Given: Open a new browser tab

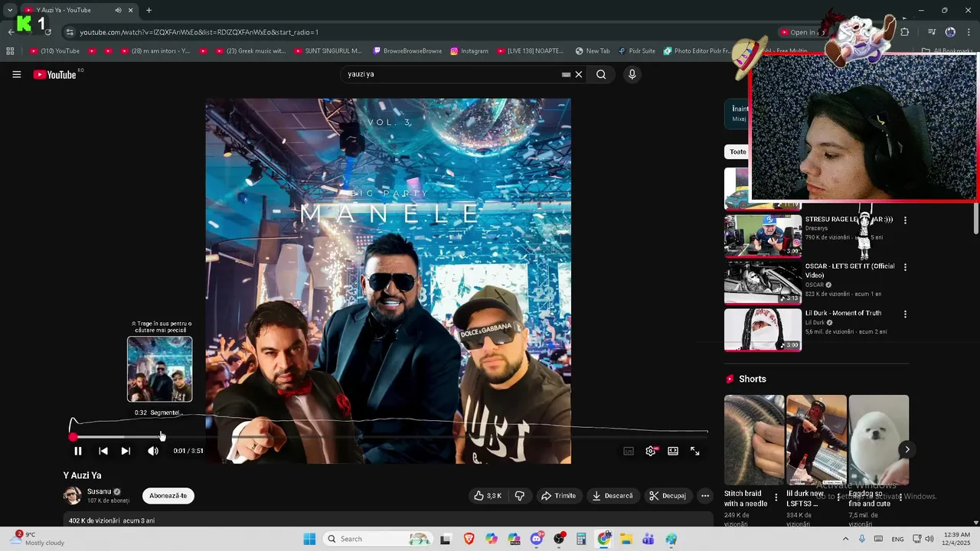Looking at the screenshot, I should point(149,10).
